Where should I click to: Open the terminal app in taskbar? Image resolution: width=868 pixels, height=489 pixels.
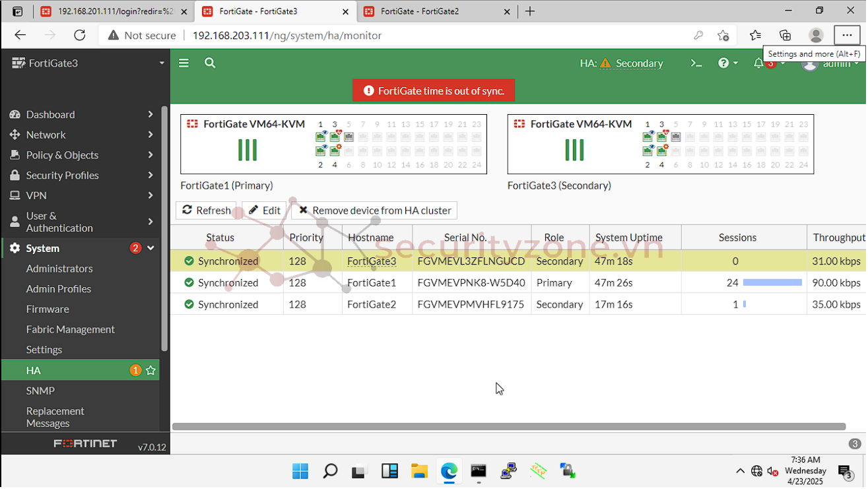[x=479, y=471]
